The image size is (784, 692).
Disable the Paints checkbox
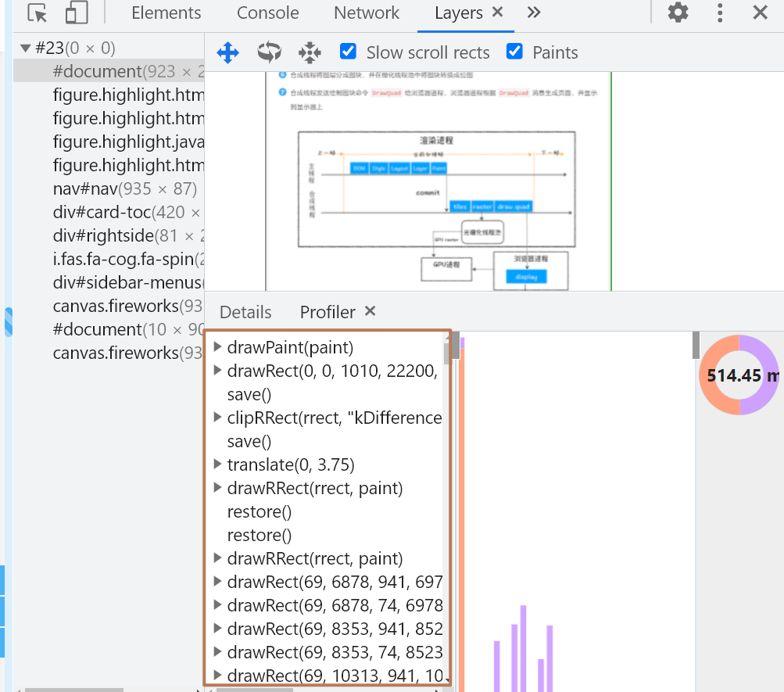[x=514, y=52]
